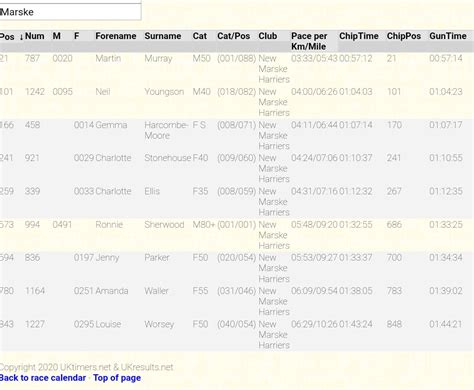Click gun time 01:39:02
Viewport: 474px width, 390px height.
(446, 291)
